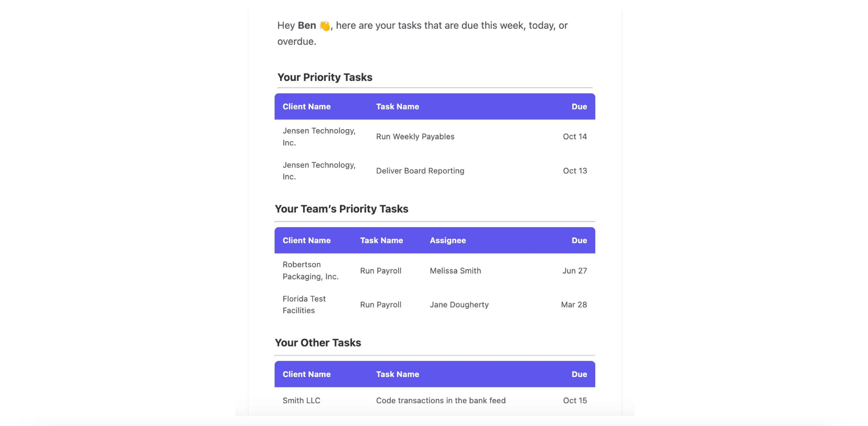Click the Oct 14 due date
868x426 pixels.
click(x=575, y=136)
